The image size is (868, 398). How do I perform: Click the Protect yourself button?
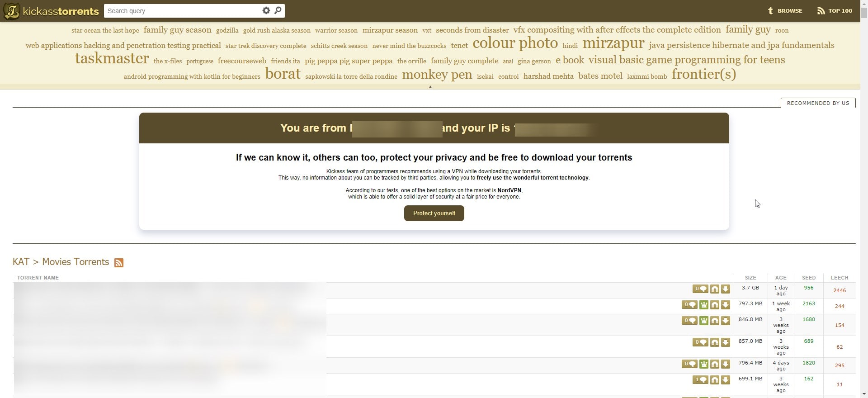(434, 213)
